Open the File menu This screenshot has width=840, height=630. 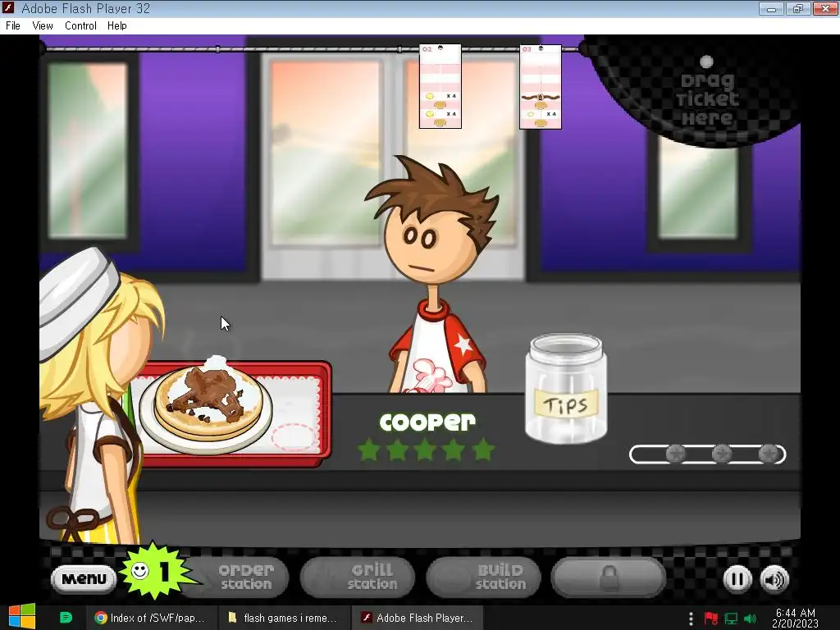click(x=13, y=25)
